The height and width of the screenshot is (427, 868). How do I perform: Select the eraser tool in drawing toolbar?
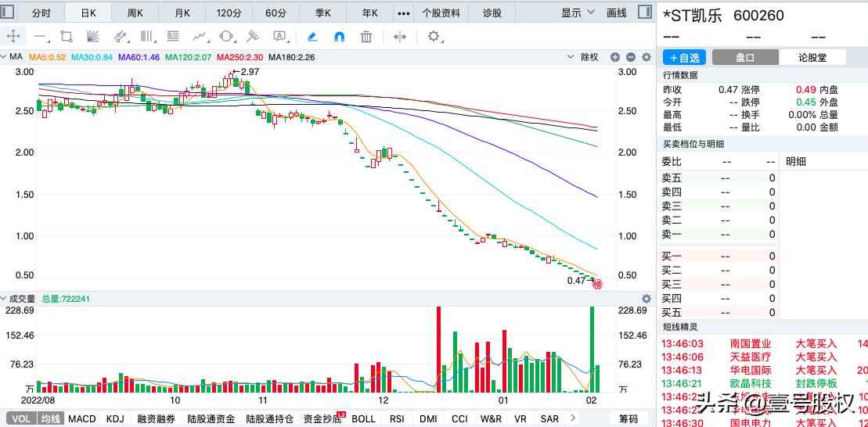312,37
